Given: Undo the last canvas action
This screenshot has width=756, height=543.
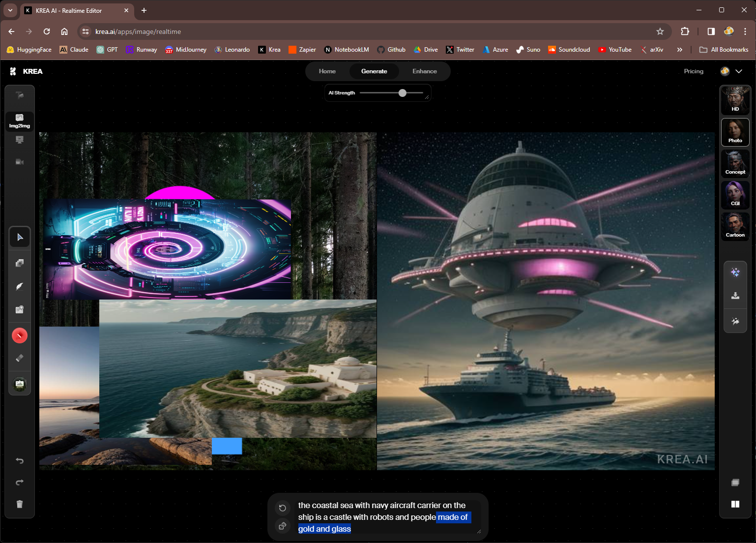Looking at the screenshot, I should (20, 461).
